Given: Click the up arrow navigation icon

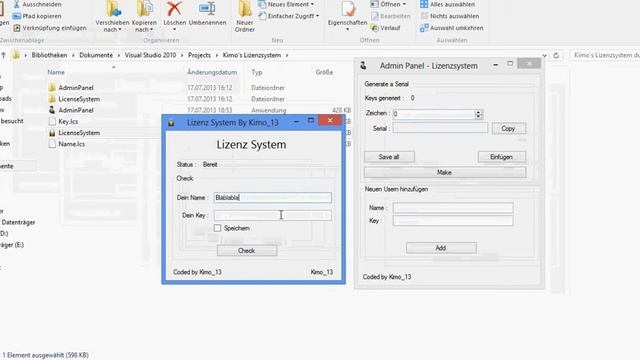Looking at the screenshot, I should pos(3,55).
